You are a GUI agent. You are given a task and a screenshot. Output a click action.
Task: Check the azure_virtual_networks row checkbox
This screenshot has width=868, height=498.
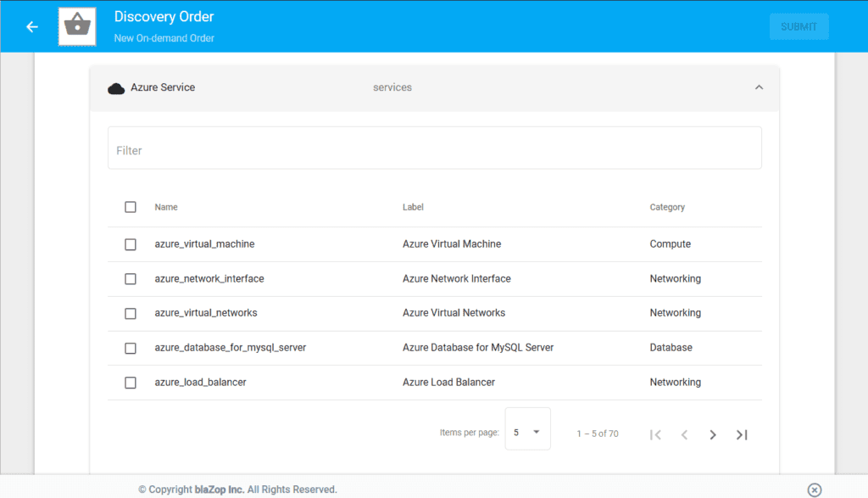(130, 314)
